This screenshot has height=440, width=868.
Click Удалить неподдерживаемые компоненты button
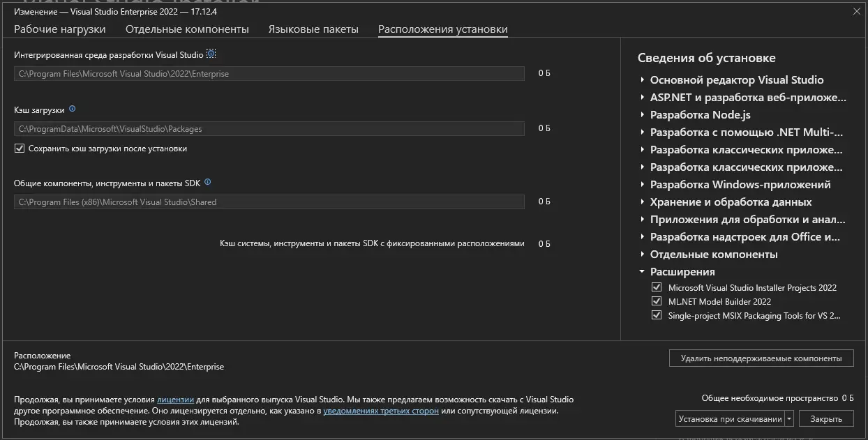[x=761, y=358]
